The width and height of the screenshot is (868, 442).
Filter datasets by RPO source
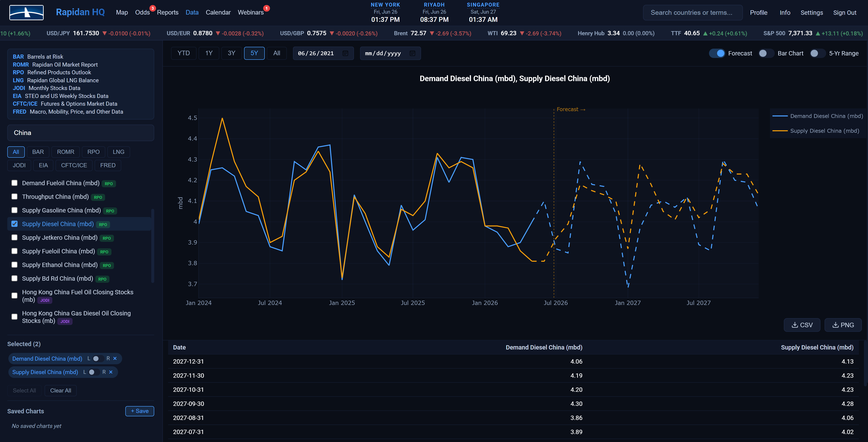click(93, 152)
